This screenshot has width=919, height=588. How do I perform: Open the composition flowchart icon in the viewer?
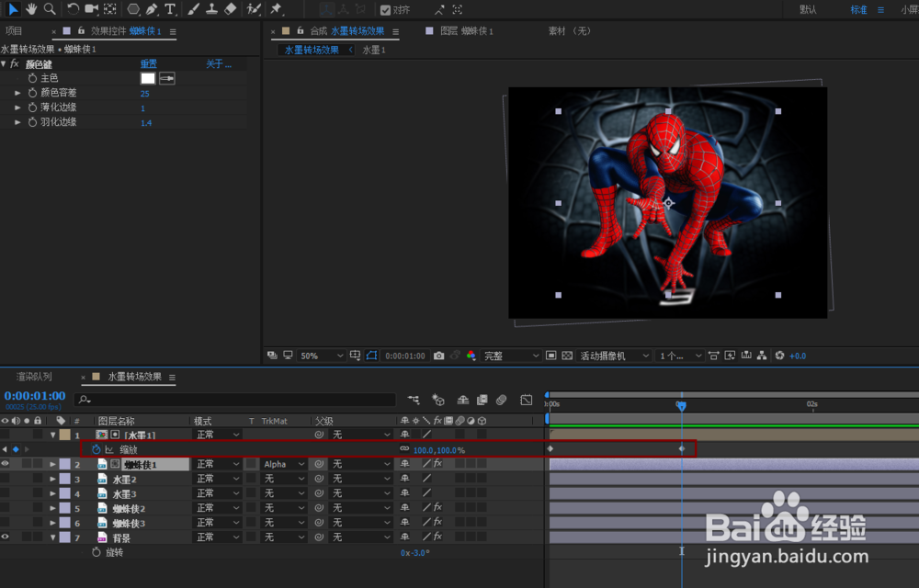[762, 356]
